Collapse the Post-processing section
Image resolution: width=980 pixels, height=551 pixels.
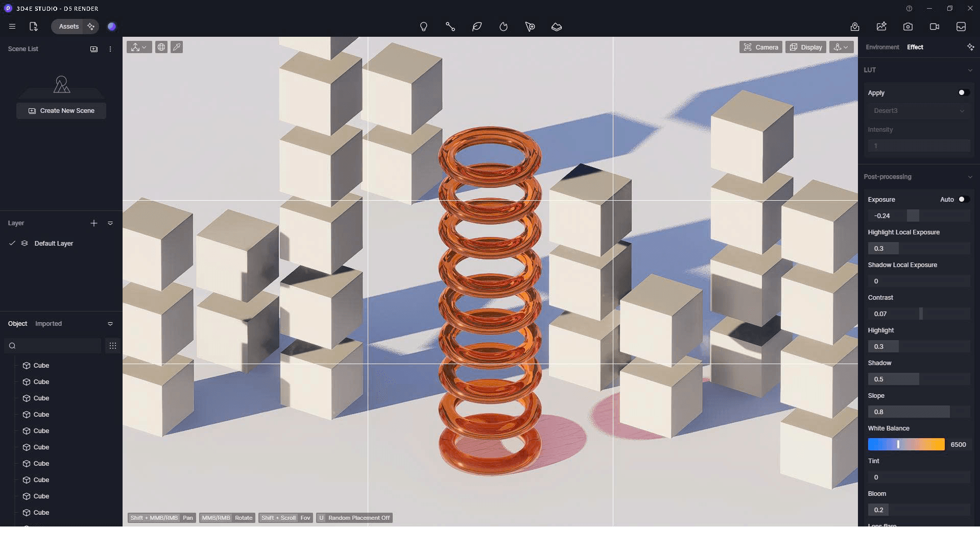tap(970, 177)
